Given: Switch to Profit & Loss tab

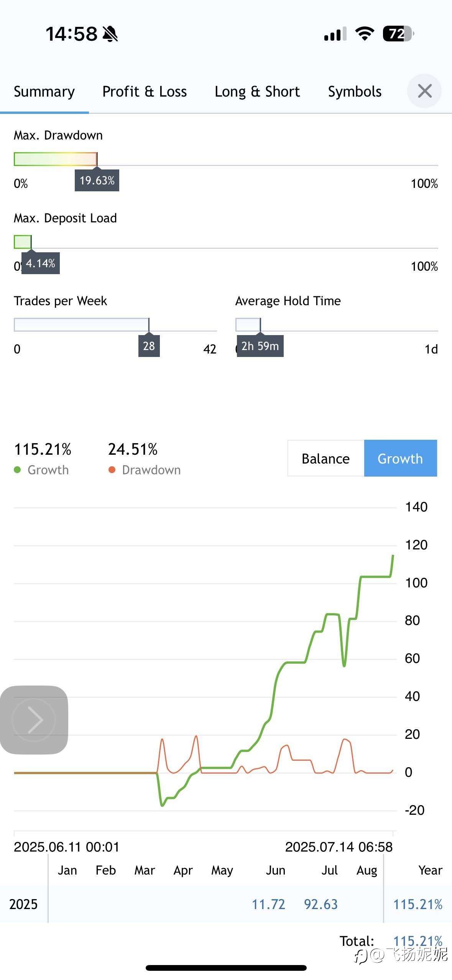Looking at the screenshot, I should coord(145,92).
